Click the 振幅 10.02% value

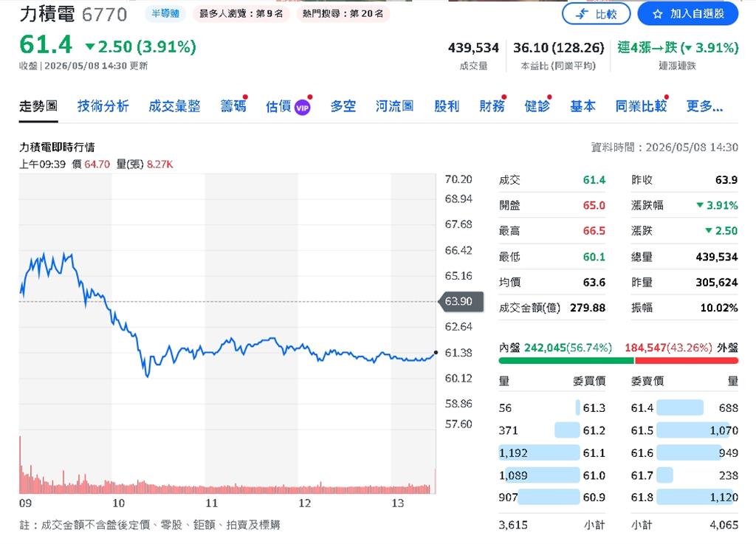tap(719, 308)
